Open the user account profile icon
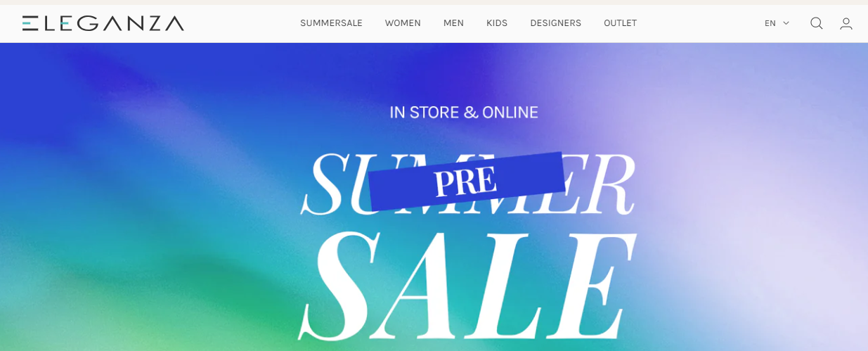The height and width of the screenshot is (351, 868). 846,23
